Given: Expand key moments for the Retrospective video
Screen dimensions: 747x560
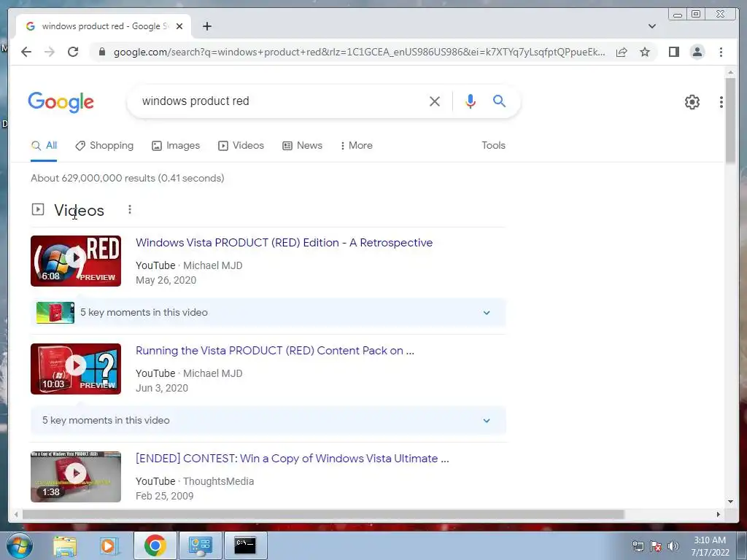Looking at the screenshot, I should (268, 313).
